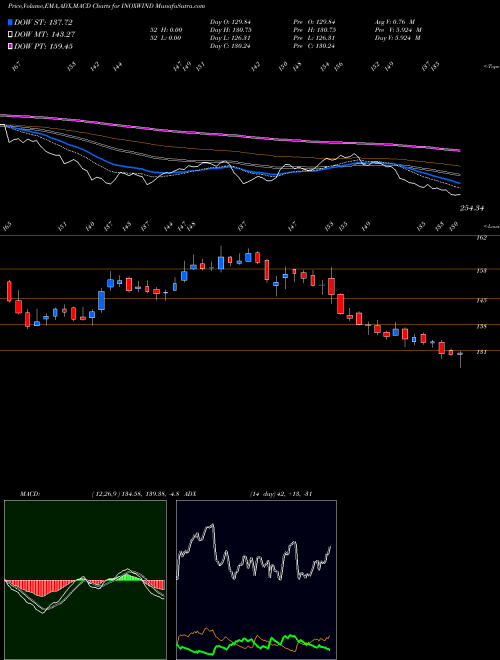Click the magenta long-term EMA line
Screen dimensions: 500x660
(x=231, y=135)
